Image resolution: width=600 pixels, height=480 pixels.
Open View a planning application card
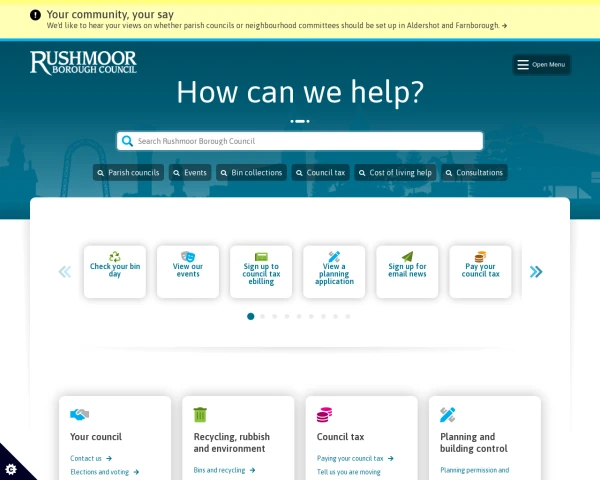click(334, 272)
